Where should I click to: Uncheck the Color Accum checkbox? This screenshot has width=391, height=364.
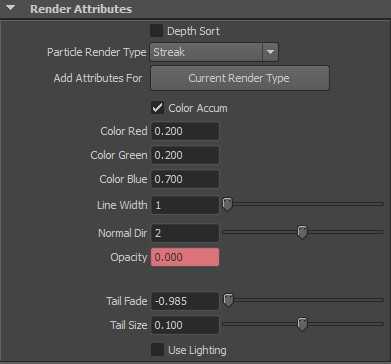pos(157,108)
